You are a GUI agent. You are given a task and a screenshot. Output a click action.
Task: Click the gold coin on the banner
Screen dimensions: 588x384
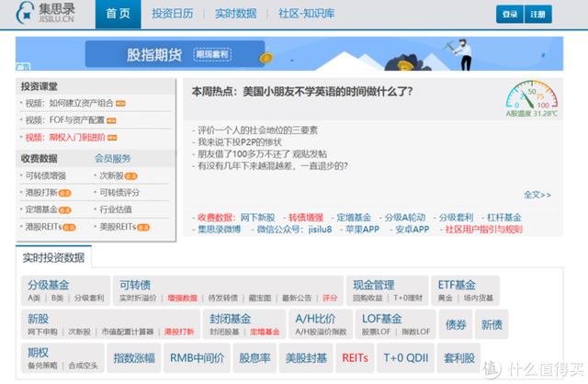pyautogui.click(x=266, y=58)
